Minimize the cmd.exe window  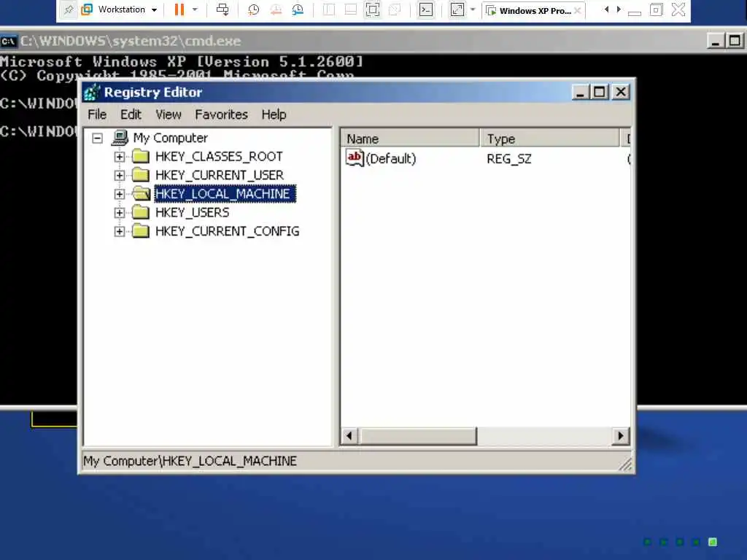[x=715, y=41]
